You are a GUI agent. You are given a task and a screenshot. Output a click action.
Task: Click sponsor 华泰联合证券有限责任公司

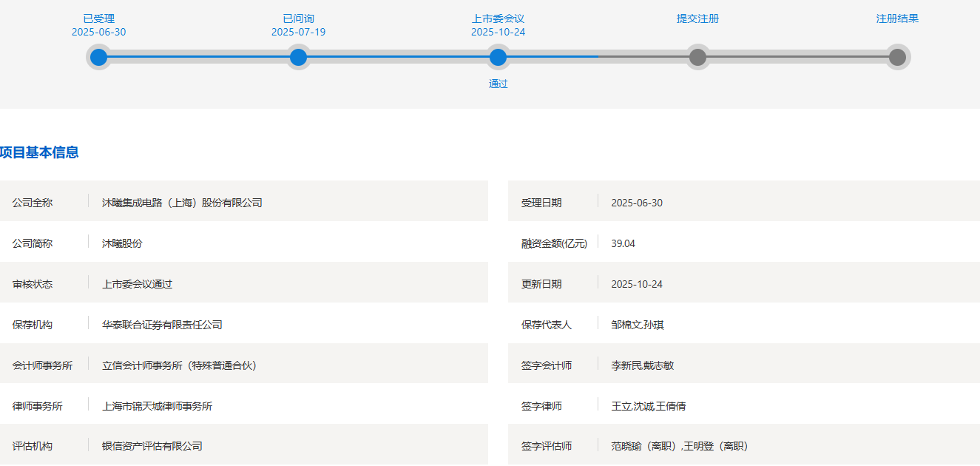point(162,325)
